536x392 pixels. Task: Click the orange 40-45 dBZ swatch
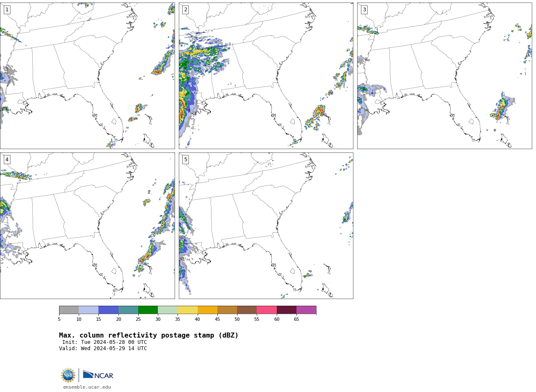[207, 310]
